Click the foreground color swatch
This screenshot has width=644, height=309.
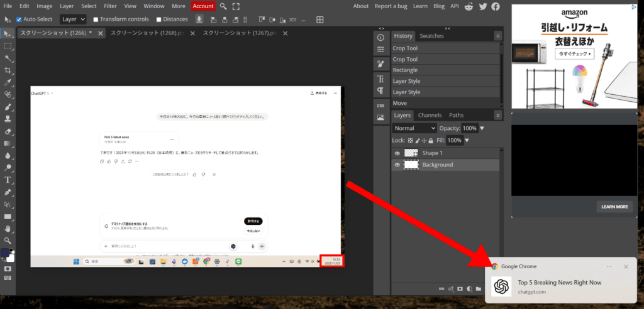6,252
